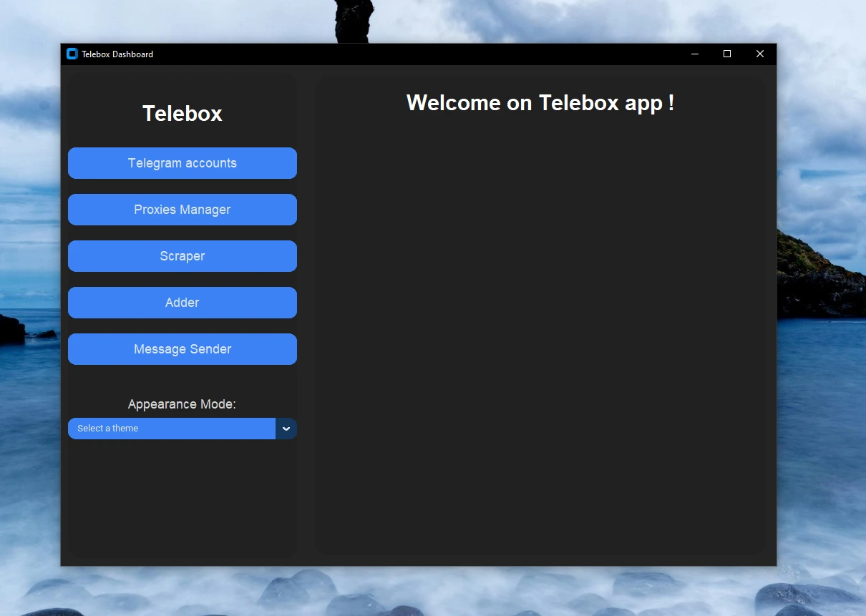Click the Telebox app icon in title bar
The width and height of the screenshot is (866, 616).
coord(72,54)
